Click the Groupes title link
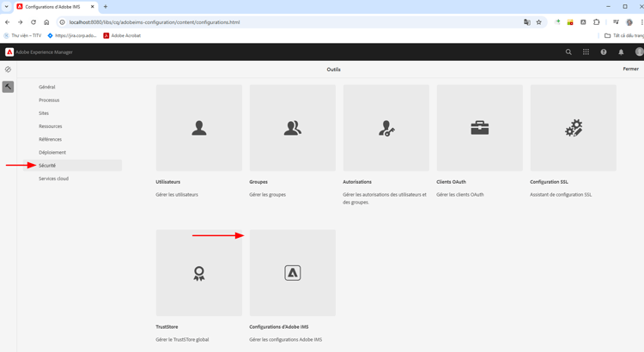Viewport: 644px width, 352px height. pos(258,182)
